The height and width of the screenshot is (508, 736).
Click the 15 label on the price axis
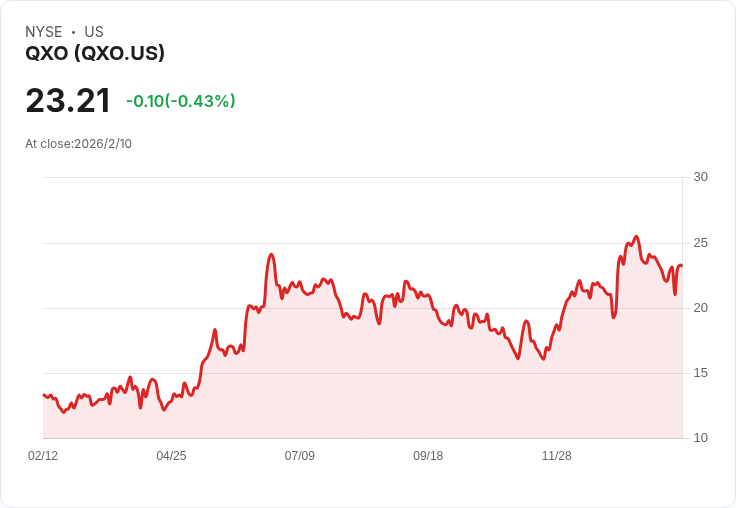click(x=701, y=373)
